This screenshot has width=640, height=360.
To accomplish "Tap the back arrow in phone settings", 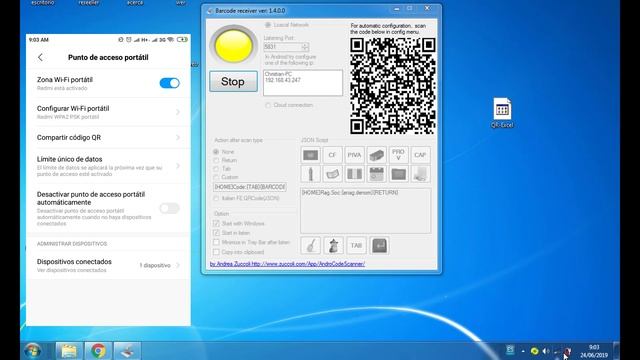I will point(40,58).
